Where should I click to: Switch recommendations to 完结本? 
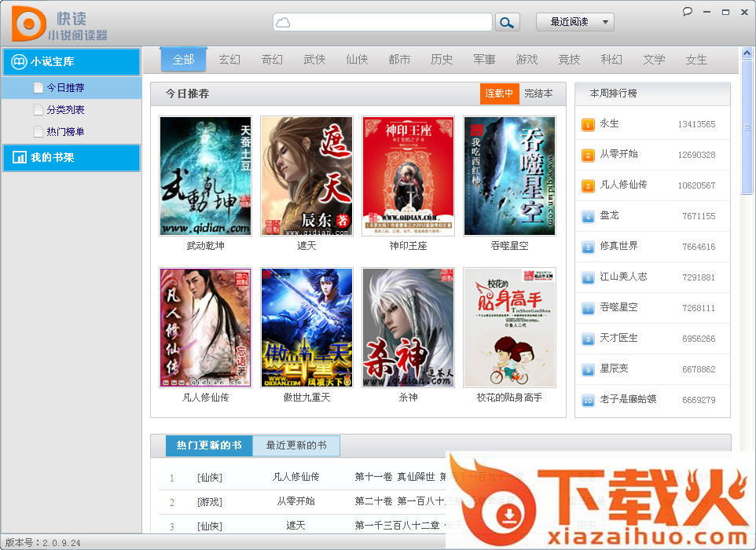click(x=538, y=93)
